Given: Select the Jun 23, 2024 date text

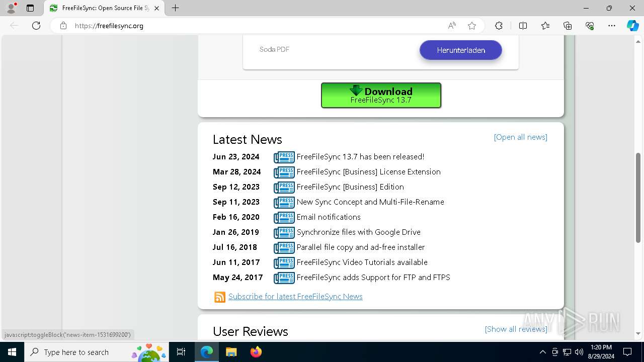Looking at the screenshot, I should (236, 157).
